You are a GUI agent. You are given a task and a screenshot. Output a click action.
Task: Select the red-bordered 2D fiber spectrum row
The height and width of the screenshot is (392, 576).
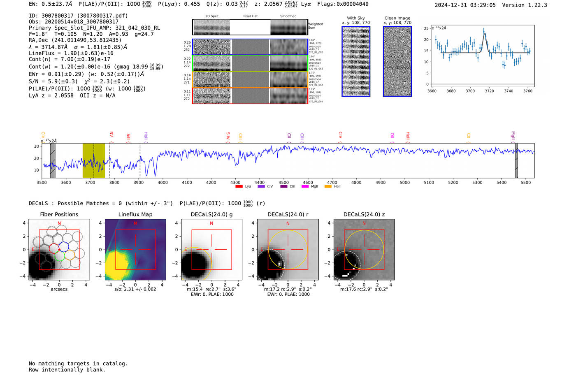(x=250, y=96)
